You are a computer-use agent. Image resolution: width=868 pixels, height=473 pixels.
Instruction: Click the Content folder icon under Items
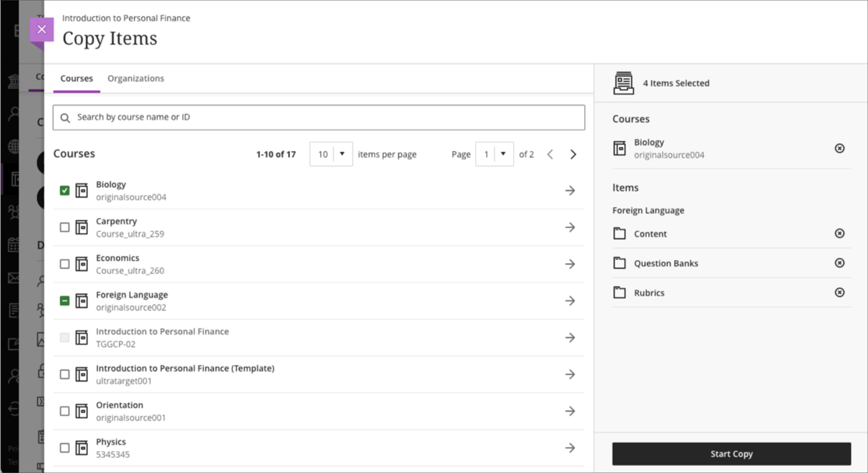619,233
